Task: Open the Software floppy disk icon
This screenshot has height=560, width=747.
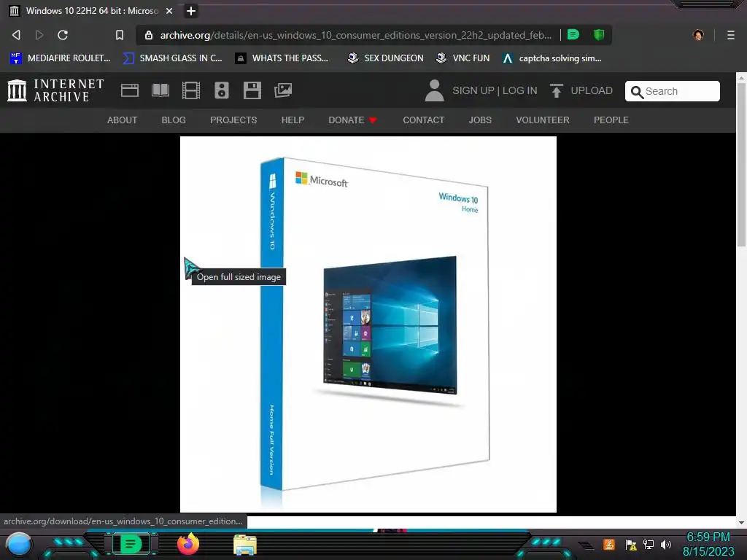Action: pyautogui.click(x=252, y=90)
